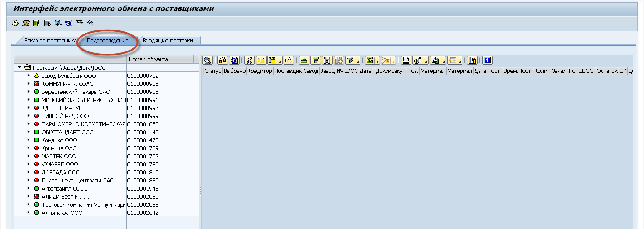Expand all nodes with double-down arrow icon

coord(80,22)
